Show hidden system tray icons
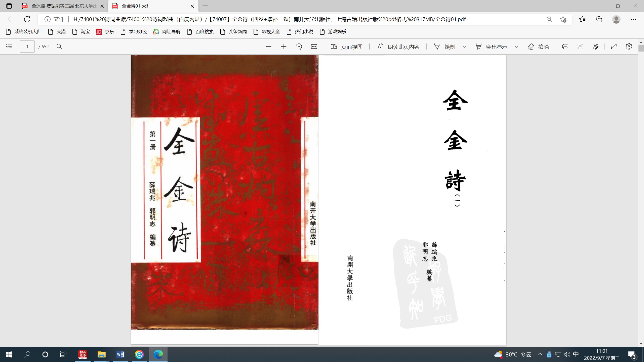 (540, 354)
